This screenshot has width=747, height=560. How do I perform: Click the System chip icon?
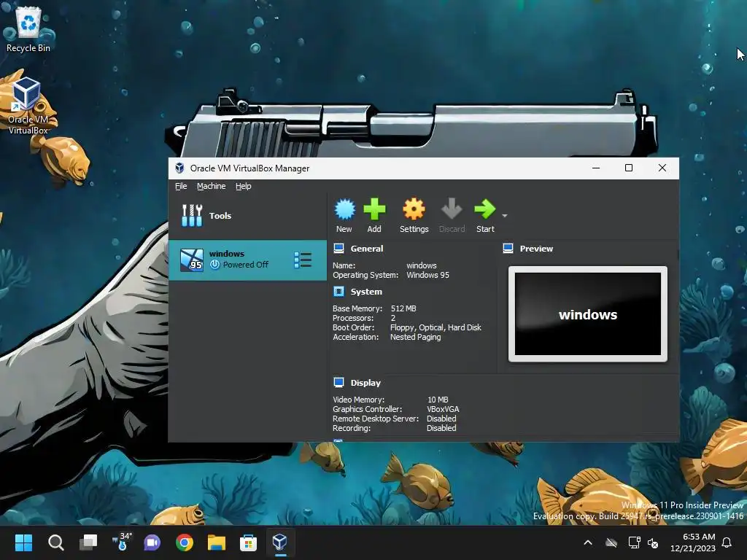338,292
